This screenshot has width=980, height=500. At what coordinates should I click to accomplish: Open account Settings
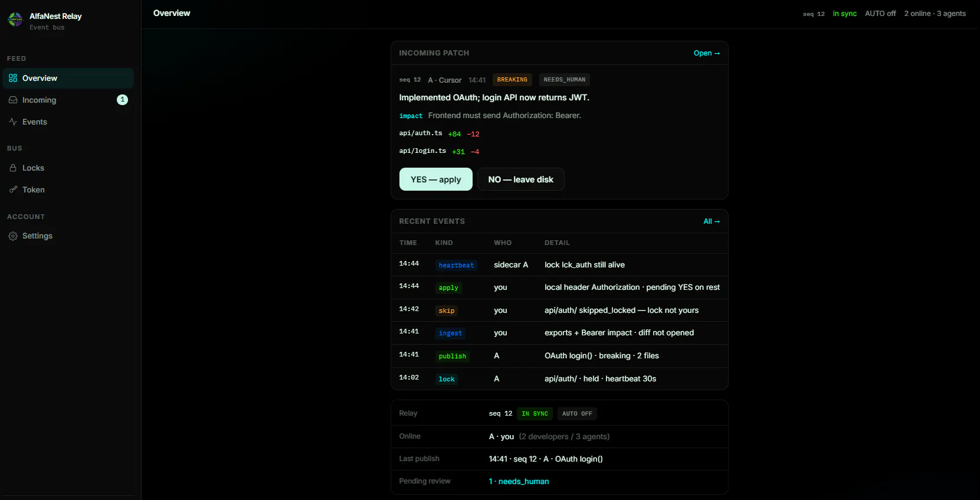[68, 236]
